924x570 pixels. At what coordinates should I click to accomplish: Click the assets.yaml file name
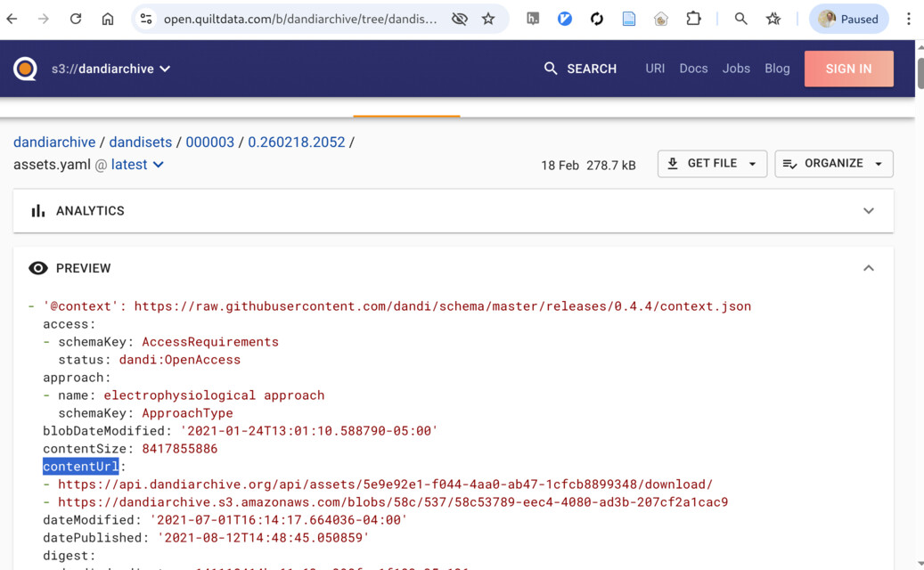52,164
